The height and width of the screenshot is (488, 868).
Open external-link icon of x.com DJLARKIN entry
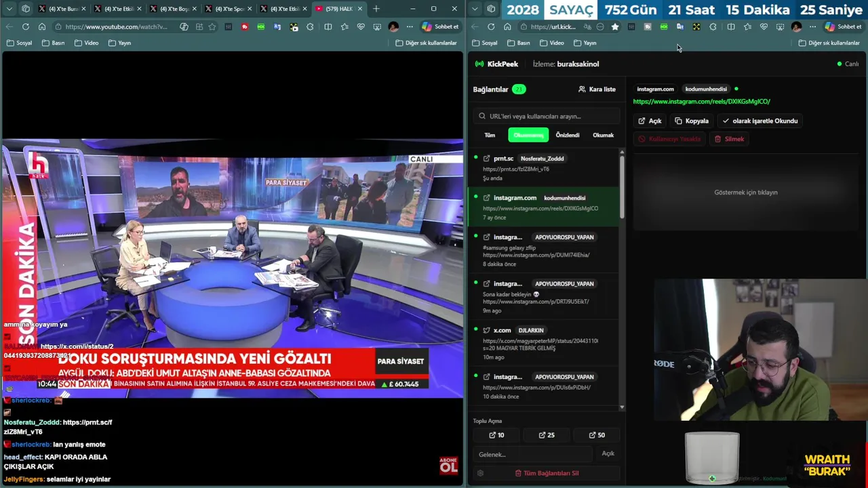coord(486,330)
